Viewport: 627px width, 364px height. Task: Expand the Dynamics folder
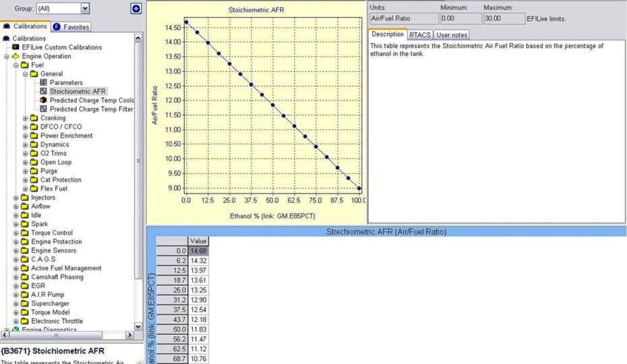click(25, 145)
